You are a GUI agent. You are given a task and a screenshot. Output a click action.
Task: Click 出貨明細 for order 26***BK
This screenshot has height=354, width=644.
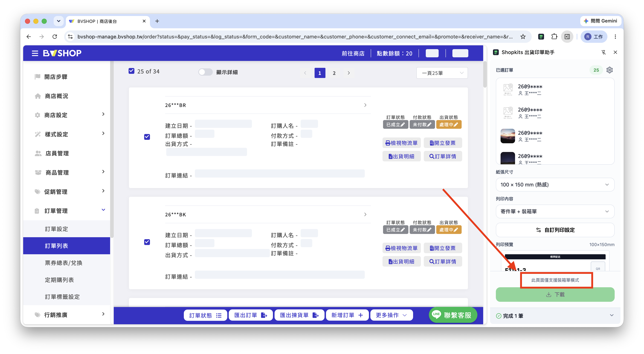click(402, 262)
